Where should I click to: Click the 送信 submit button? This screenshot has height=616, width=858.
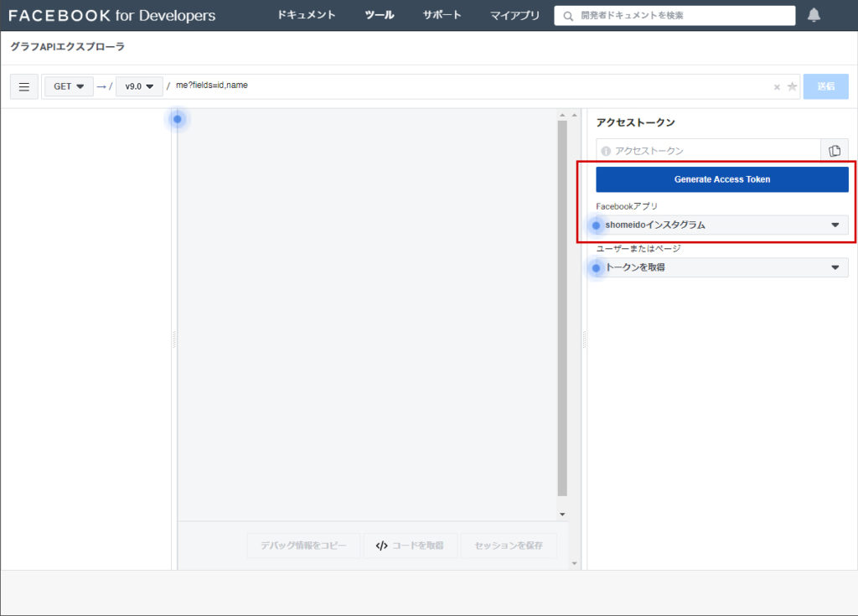coord(825,86)
